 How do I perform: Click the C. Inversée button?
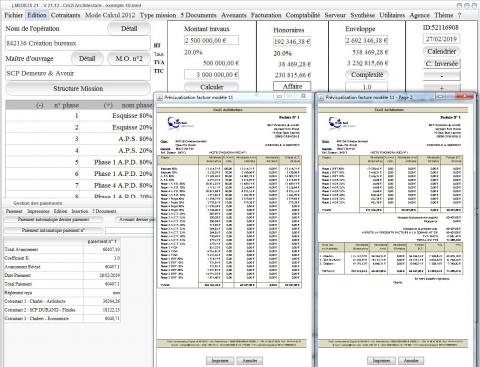442,63
